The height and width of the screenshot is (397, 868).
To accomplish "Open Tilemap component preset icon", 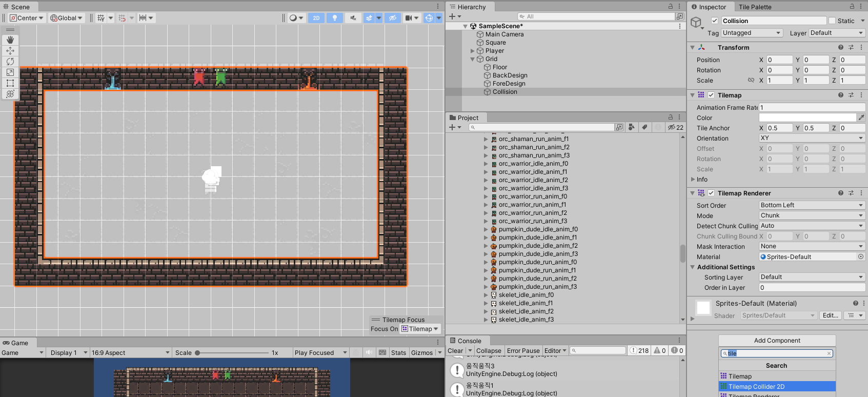I will [x=851, y=95].
